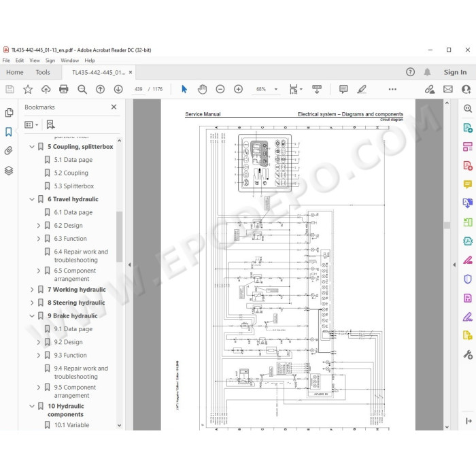Open the Protect shield tool in right pane
This screenshot has width=476, height=476.
tap(468, 279)
